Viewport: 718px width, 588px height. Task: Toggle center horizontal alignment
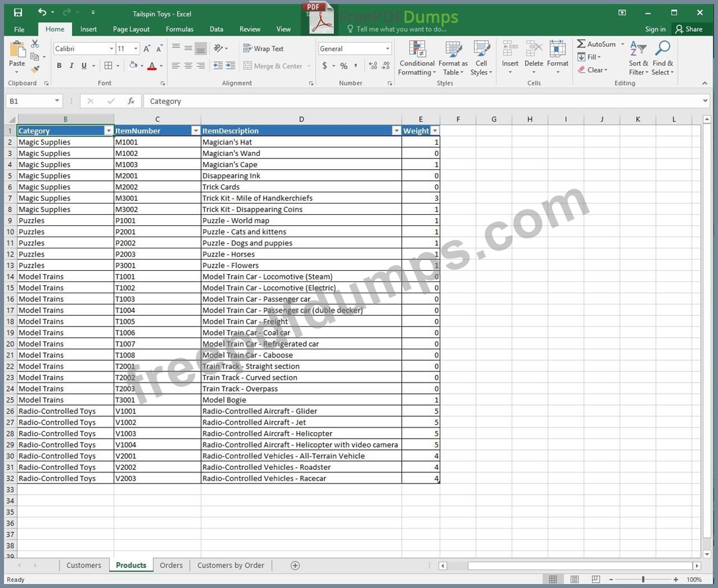tap(188, 66)
